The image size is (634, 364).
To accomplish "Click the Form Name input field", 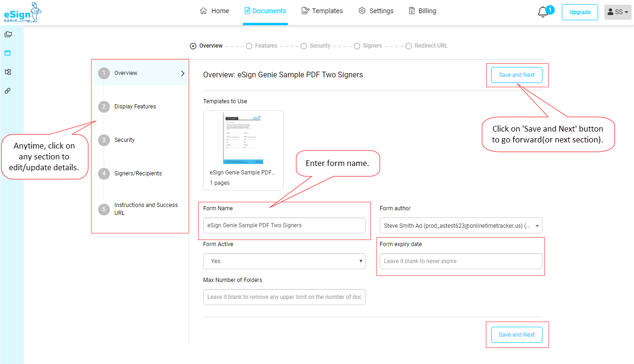I will (x=284, y=225).
